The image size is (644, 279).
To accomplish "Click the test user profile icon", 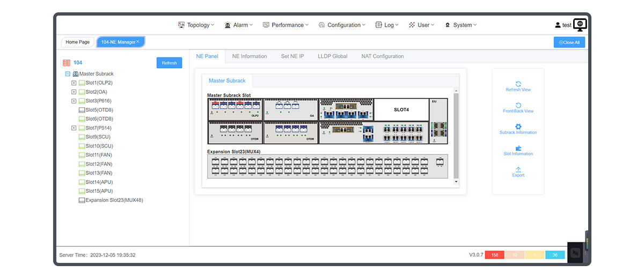I will [x=558, y=25].
